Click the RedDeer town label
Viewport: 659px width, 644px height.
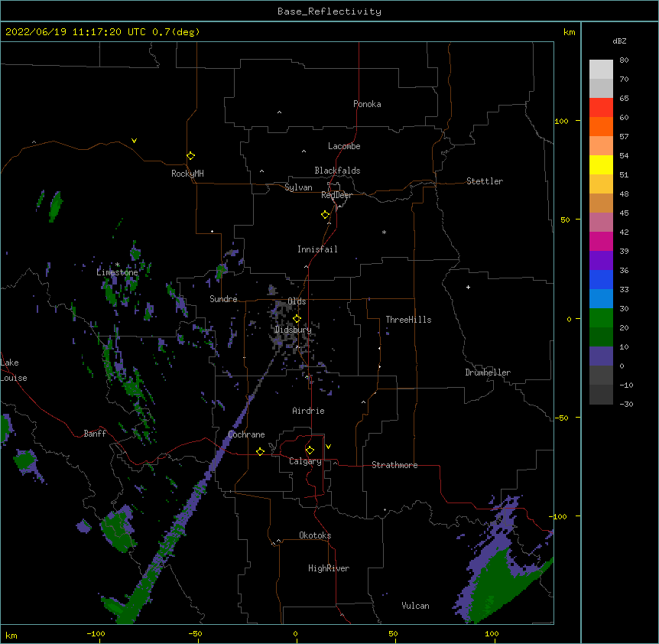pos(336,195)
